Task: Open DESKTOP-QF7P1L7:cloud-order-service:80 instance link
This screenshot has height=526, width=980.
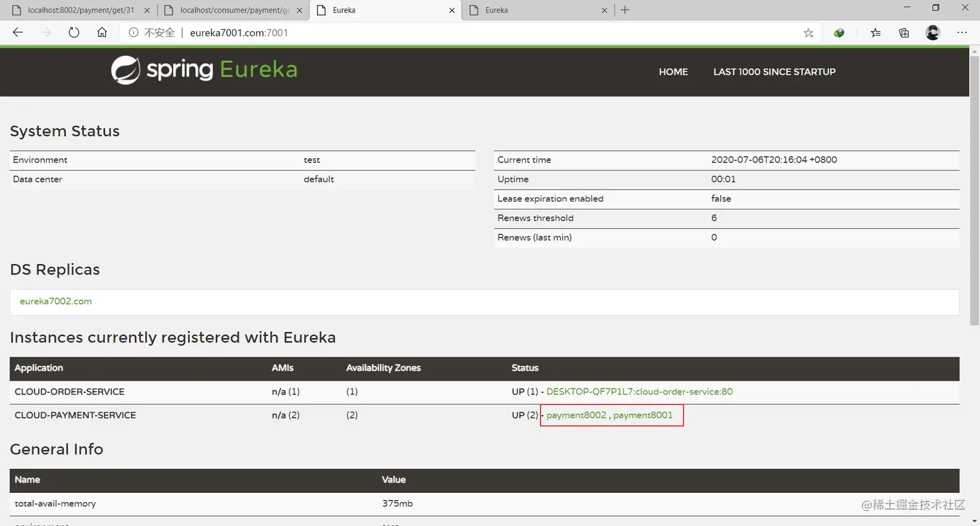Action: (640, 392)
